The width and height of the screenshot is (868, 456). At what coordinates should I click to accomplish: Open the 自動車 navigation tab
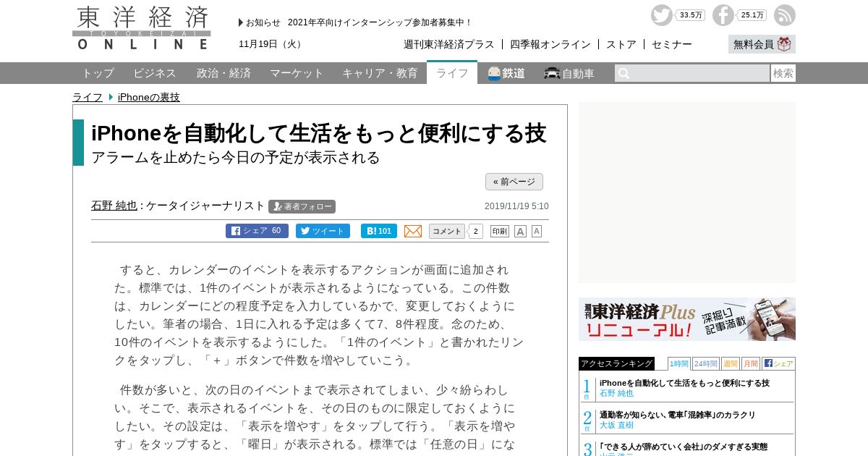[569, 73]
